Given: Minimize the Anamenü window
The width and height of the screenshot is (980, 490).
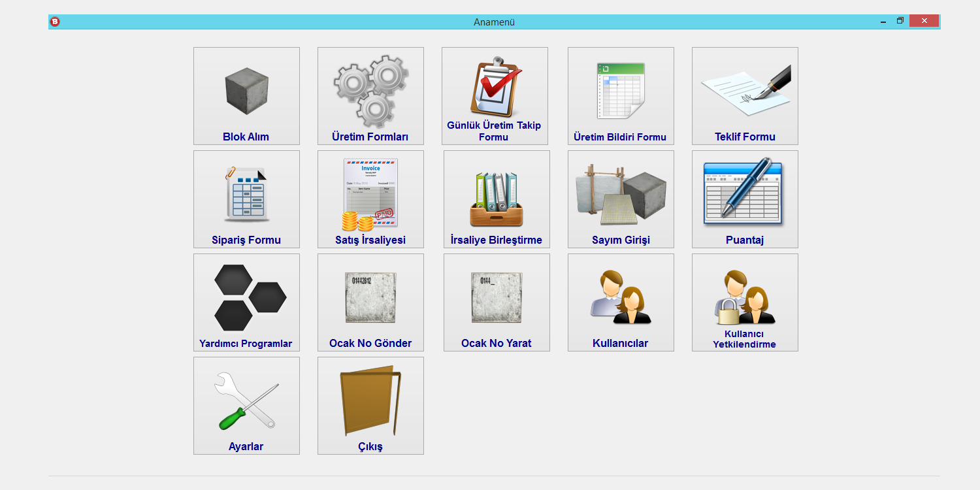Looking at the screenshot, I should pos(883,22).
